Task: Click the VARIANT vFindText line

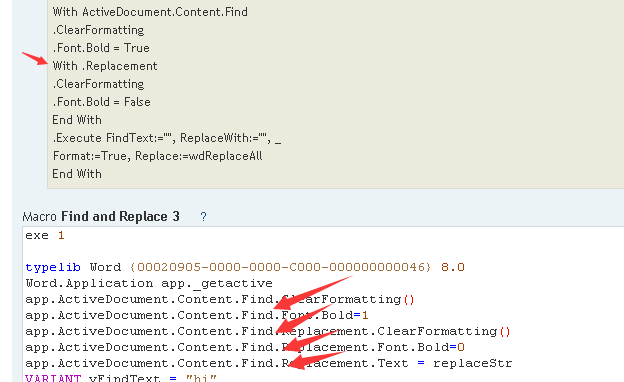Action: pyautogui.click(x=121, y=378)
